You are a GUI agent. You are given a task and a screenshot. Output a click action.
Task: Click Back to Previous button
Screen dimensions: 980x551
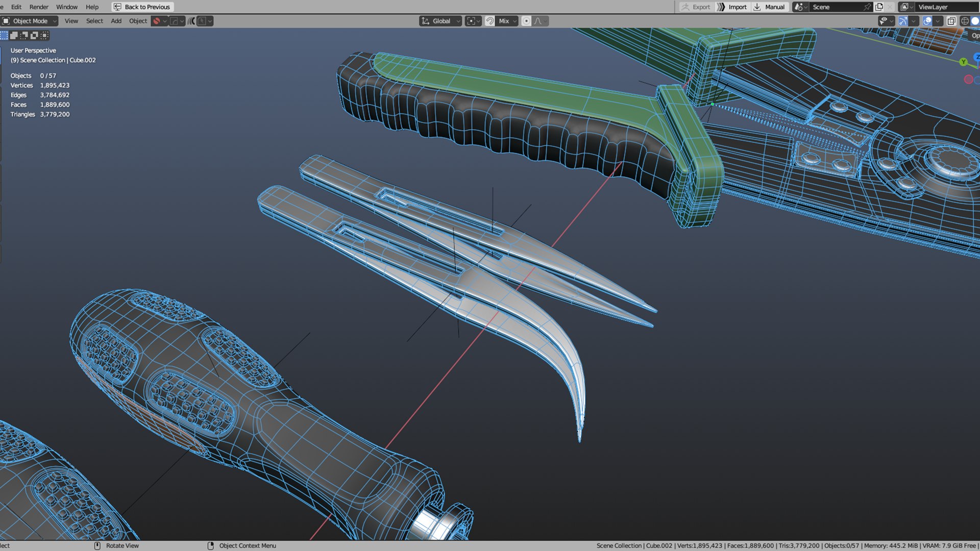pos(142,7)
